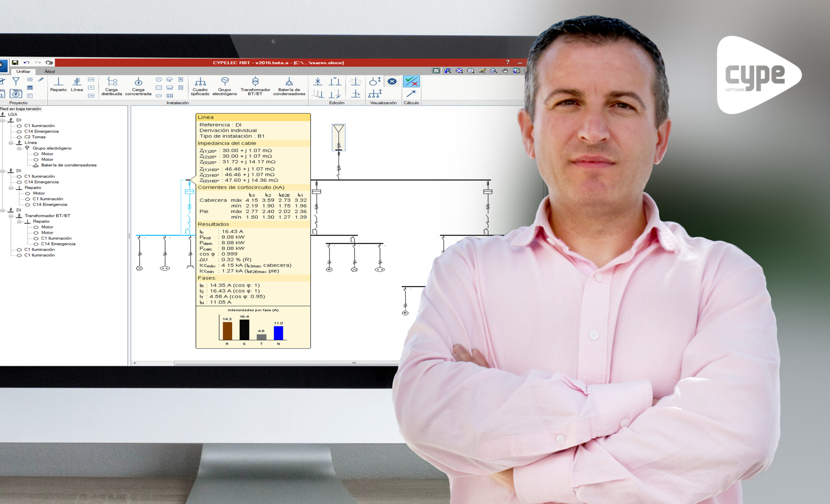This screenshot has width=830, height=504.
Task: Select Batería de condensadores tree item
Action: coord(69,165)
